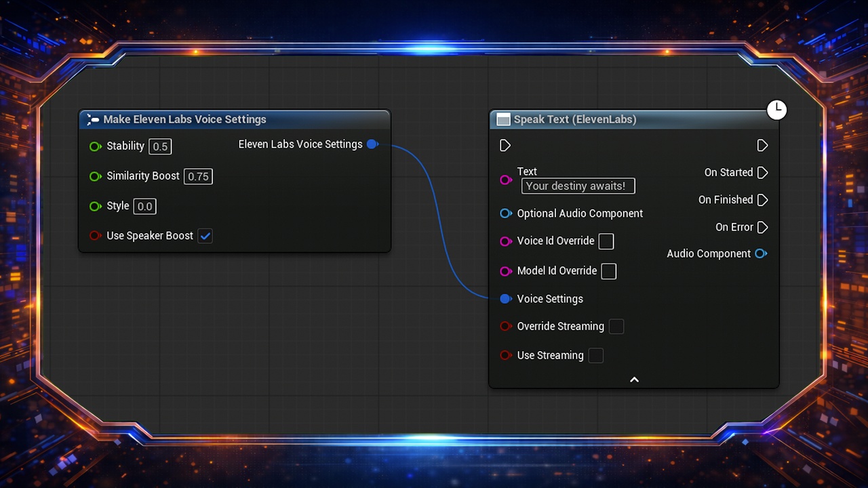Click the Style value field 0.0
Image resolution: width=868 pixels, height=488 pixels.
pos(144,206)
